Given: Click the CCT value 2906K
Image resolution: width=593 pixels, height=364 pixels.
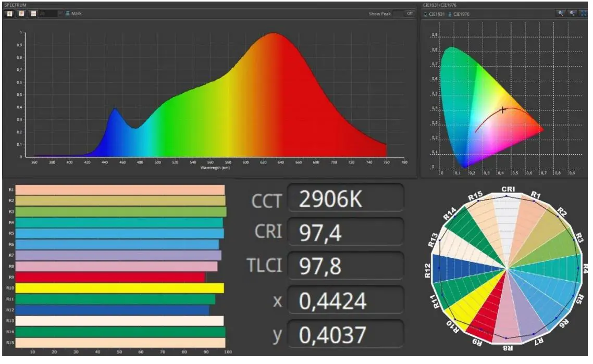Looking at the screenshot, I should [x=330, y=199].
